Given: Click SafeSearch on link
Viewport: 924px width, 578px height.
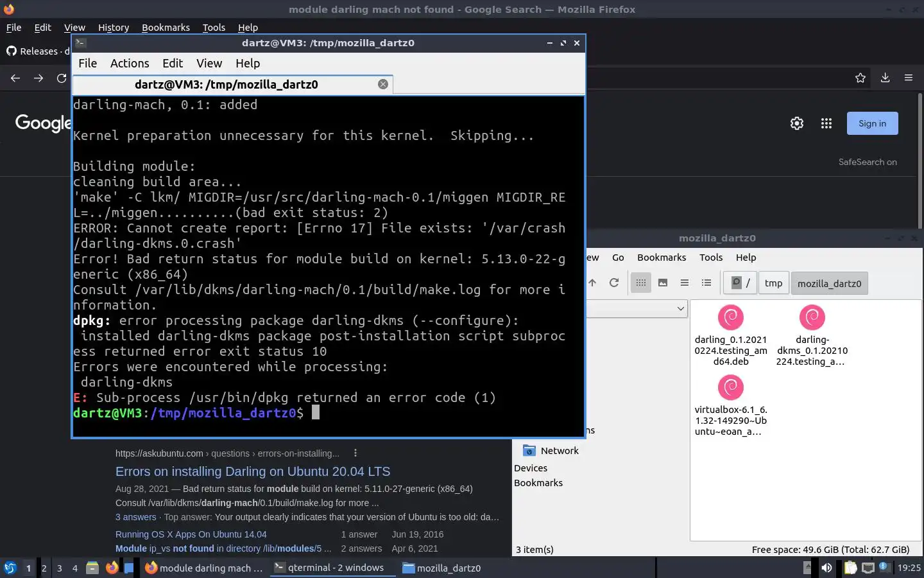Looking at the screenshot, I should tap(868, 162).
